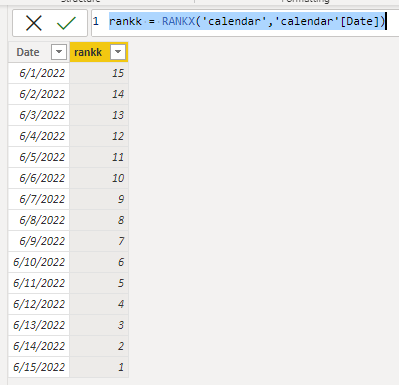Screen dimensions: 399x385
Task: Select the 6/11/2022 date cell
Action: coord(39,283)
